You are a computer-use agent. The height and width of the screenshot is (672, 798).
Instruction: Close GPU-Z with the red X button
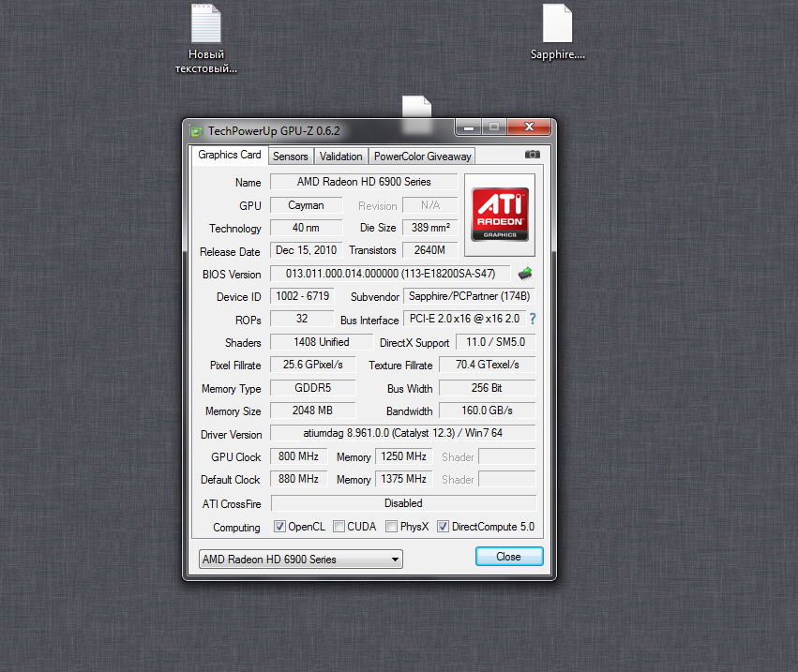529,127
